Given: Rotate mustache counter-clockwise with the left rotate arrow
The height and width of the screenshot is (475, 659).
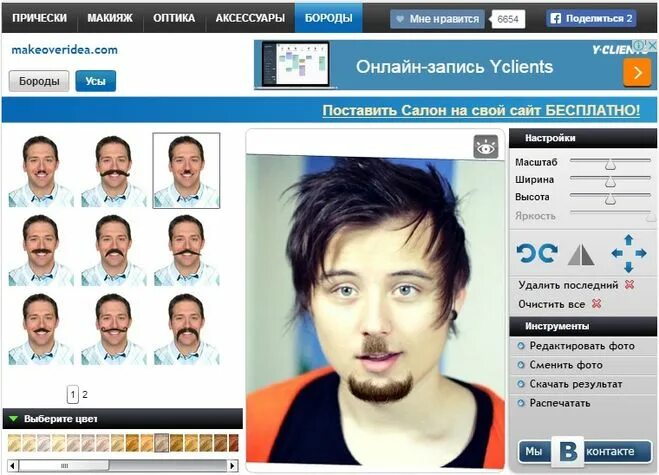Looking at the screenshot, I should pyautogui.click(x=526, y=253).
